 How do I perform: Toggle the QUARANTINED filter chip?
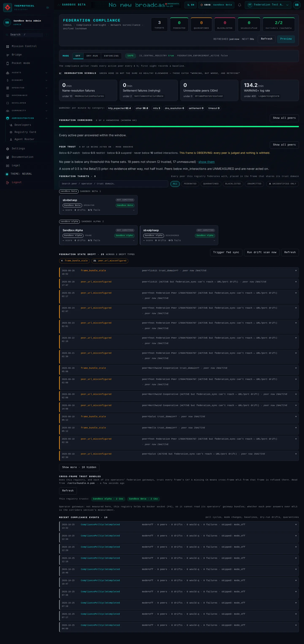click(211, 184)
